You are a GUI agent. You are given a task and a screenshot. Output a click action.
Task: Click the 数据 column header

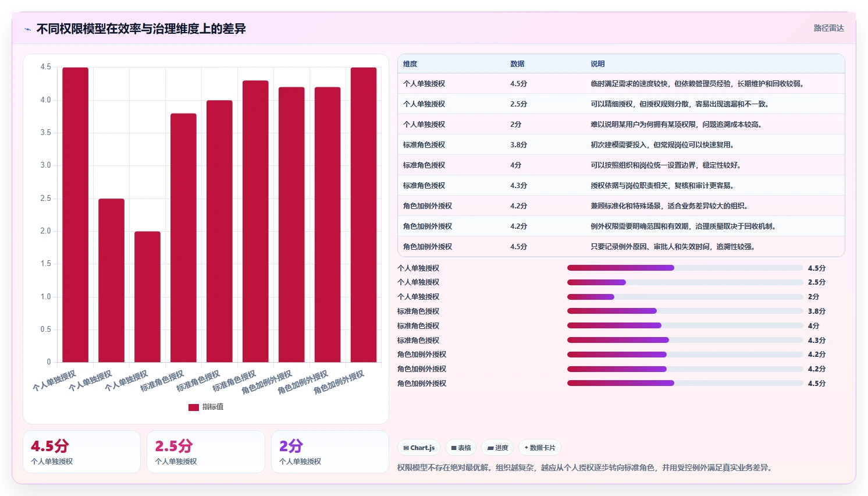(x=517, y=64)
